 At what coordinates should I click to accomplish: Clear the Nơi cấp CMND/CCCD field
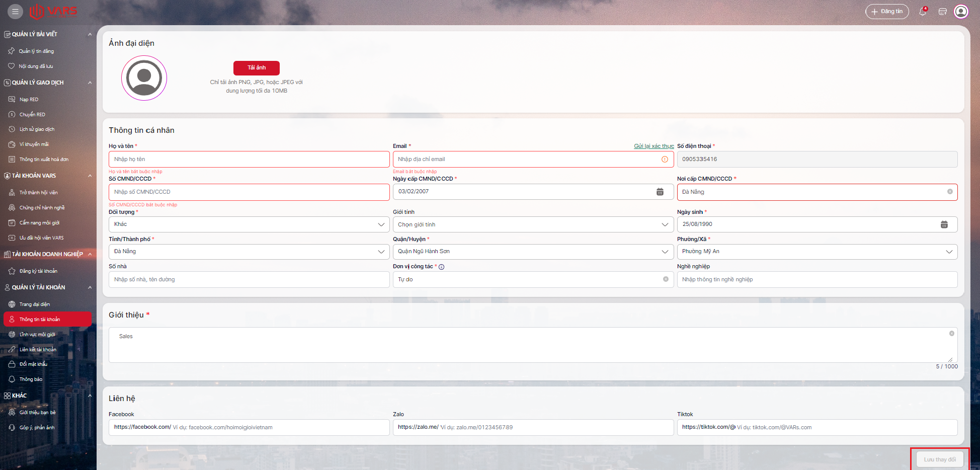click(x=950, y=192)
